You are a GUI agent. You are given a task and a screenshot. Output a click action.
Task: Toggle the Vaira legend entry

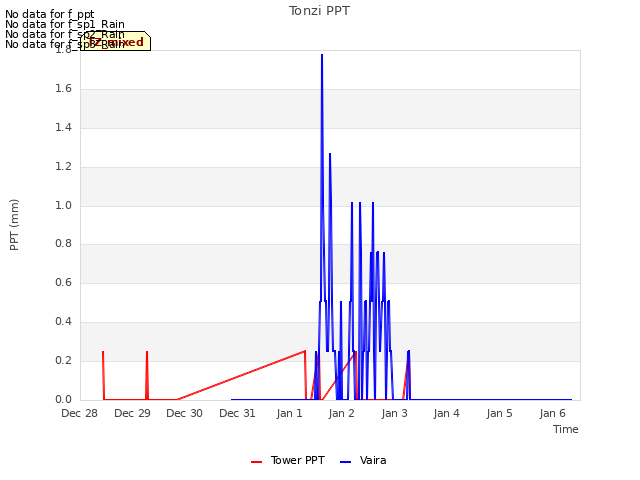363,460
